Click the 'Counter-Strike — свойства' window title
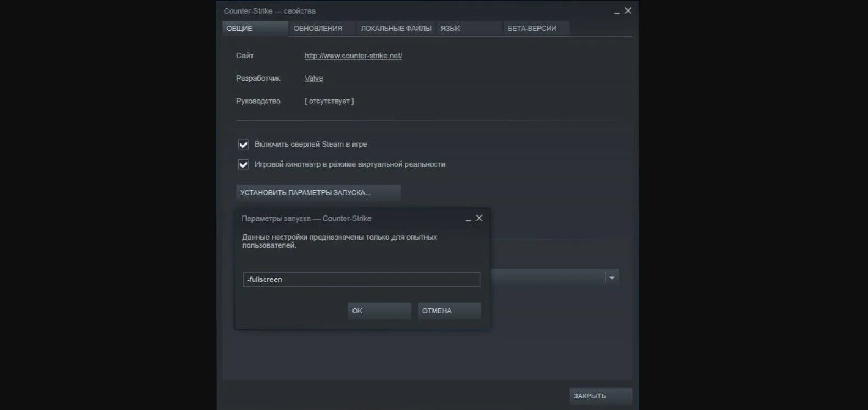The image size is (868, 410). click(270, 11)
